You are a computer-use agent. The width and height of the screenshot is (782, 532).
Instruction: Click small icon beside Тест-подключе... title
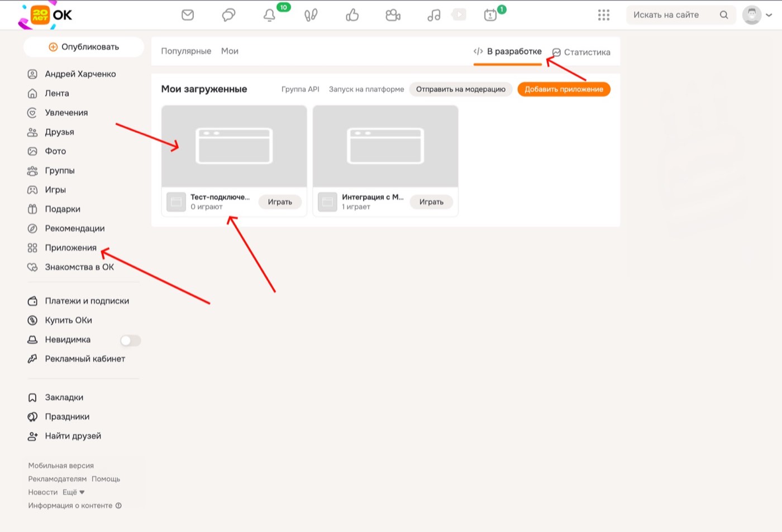176,202
